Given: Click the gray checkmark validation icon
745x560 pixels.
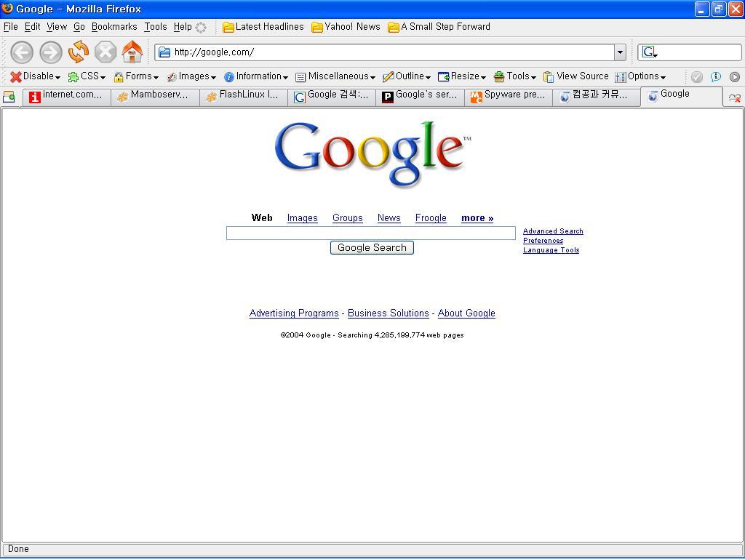Looking at the screenshot, I should (x=696, y=77).
